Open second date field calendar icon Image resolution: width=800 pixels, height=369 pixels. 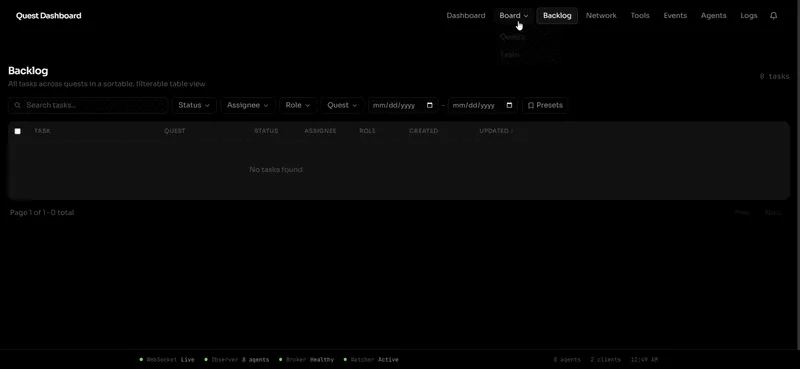509,105
